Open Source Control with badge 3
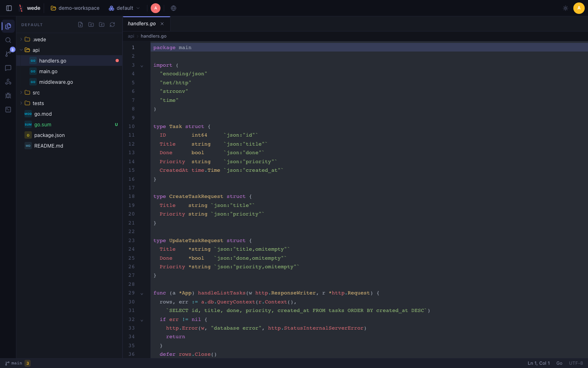 click(x=8, y=54)
